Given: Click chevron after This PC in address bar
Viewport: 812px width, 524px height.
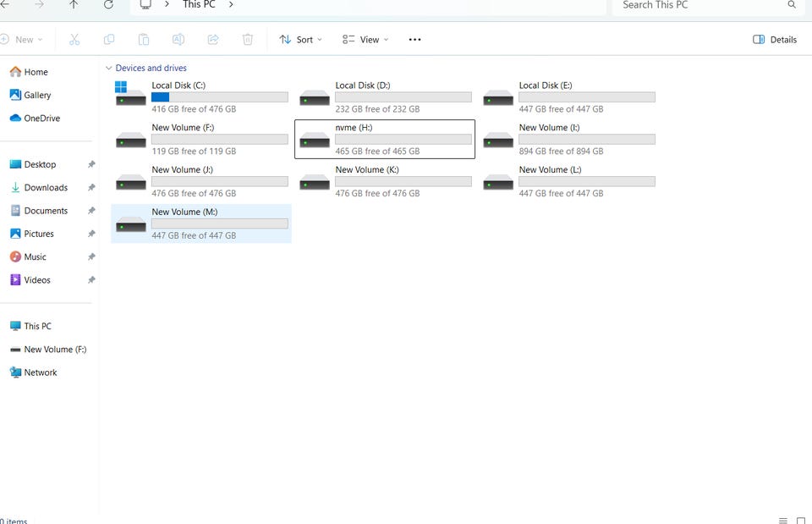Looking at the screenshot, I should (231, 5).
